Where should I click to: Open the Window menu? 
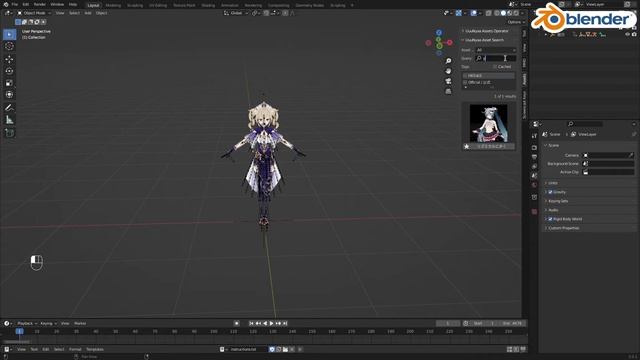(57, 4)
